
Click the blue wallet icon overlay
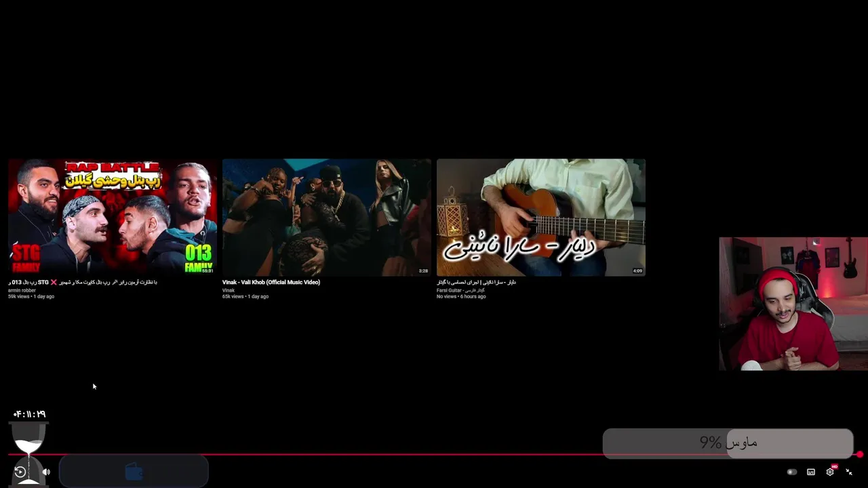(x=134, y=472)
